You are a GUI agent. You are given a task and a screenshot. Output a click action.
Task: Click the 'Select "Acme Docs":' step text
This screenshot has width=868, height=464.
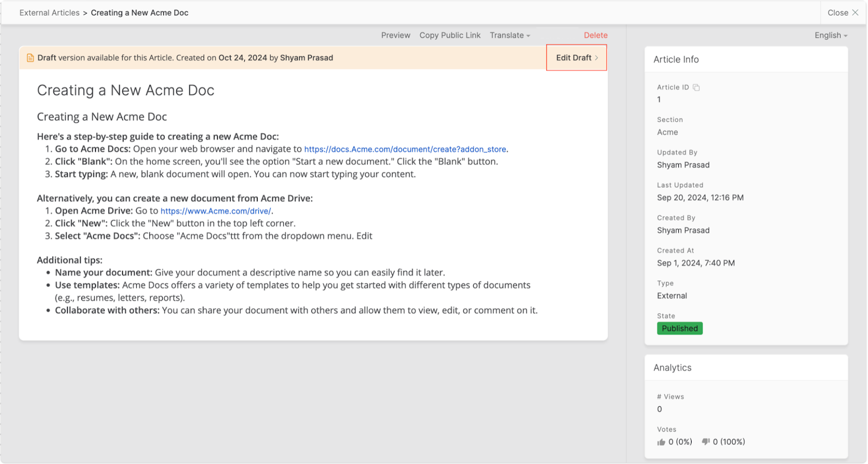pos(98,236)
